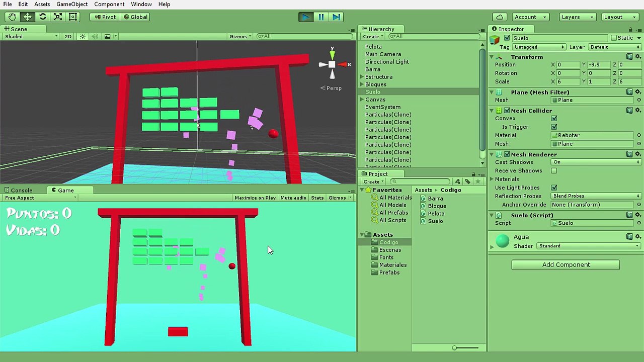Toggle scene effects image icon
Image resolution: width=644 pixels, height=362 pixels.
(x=107, y=36)
